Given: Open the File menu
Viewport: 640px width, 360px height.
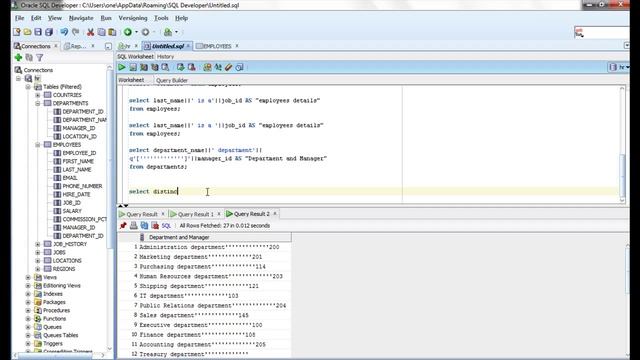Looking at the screenshot, I should [x=19, y=18].
